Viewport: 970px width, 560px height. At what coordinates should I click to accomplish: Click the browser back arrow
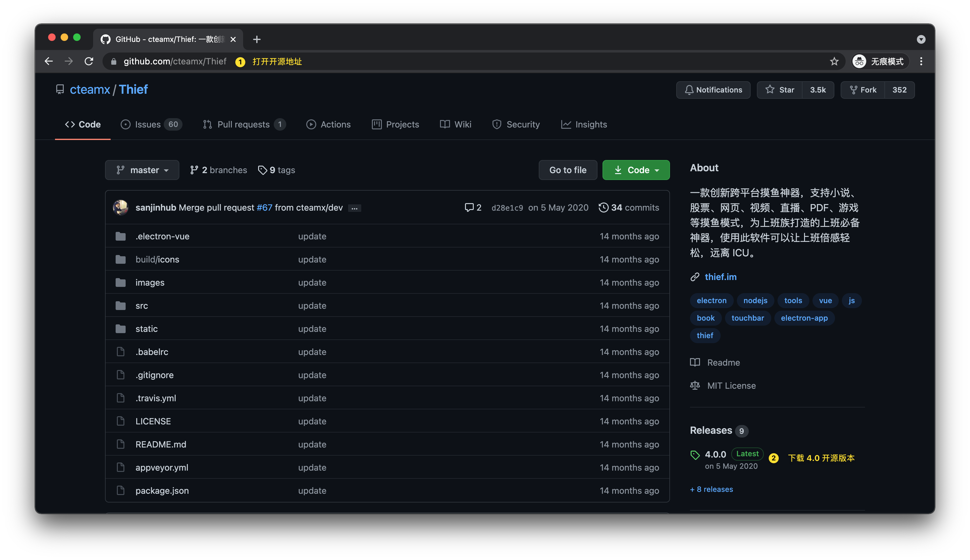click(x=48, y=61)
